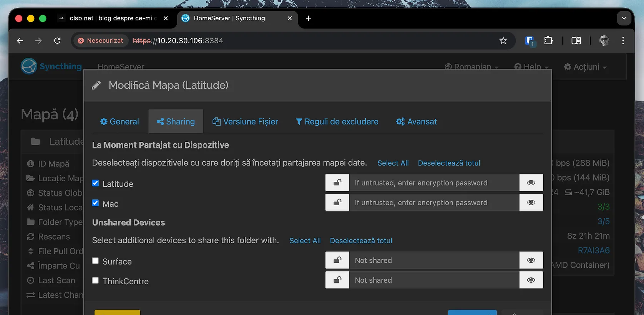This screenshot has height=315, width=644.
Task: Reload the page
Action: pyautogui.click(x=57, y=41)
